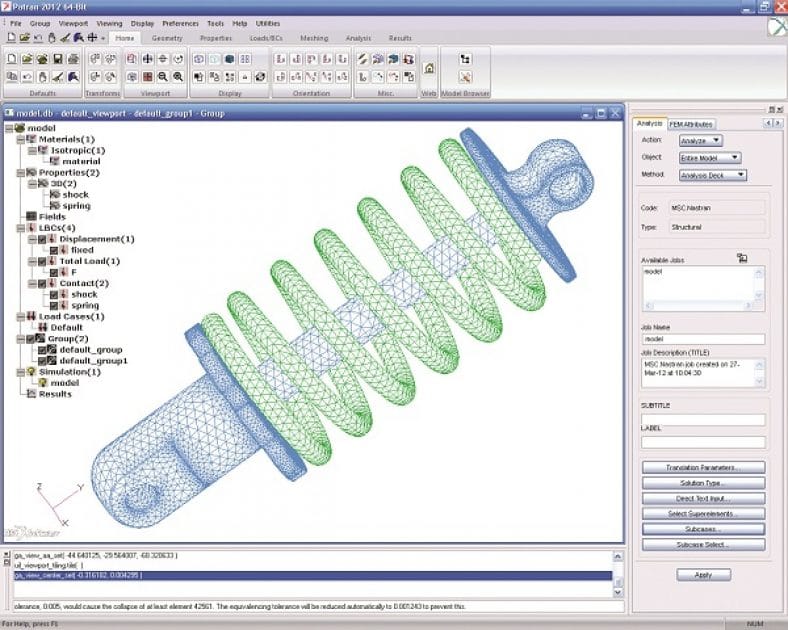Screen dimensions: 788x630
Task: Switch to the FEM Attributes tab
Action: pos(691,124)
